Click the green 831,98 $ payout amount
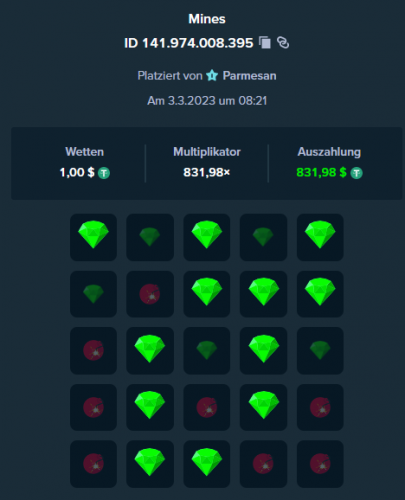Screen dimensions: 405x500 (321, 173)
